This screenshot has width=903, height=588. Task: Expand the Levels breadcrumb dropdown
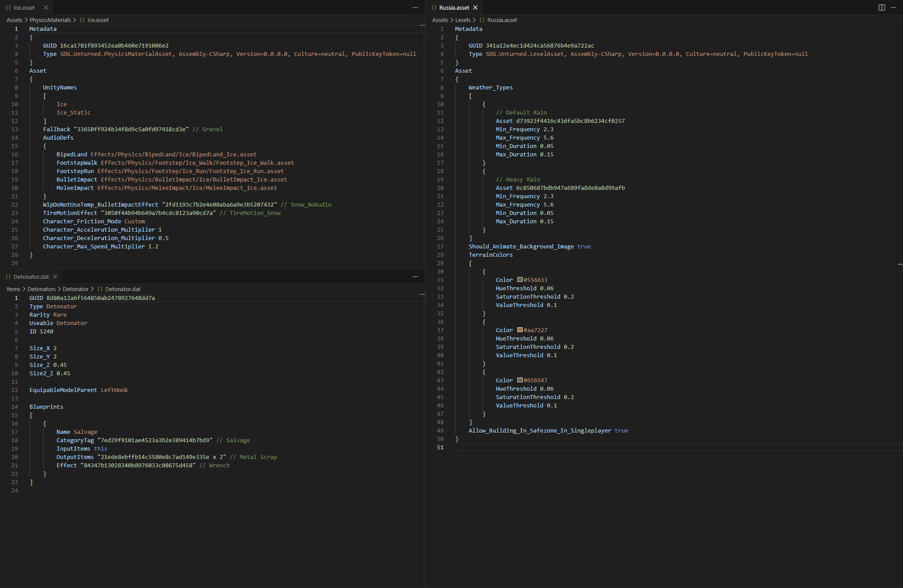tap(463, 20)
